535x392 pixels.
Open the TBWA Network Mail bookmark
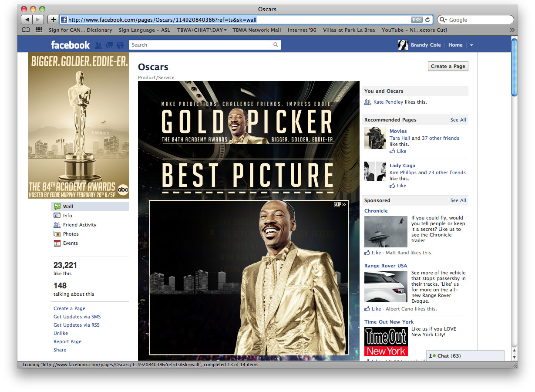(257, 30)
